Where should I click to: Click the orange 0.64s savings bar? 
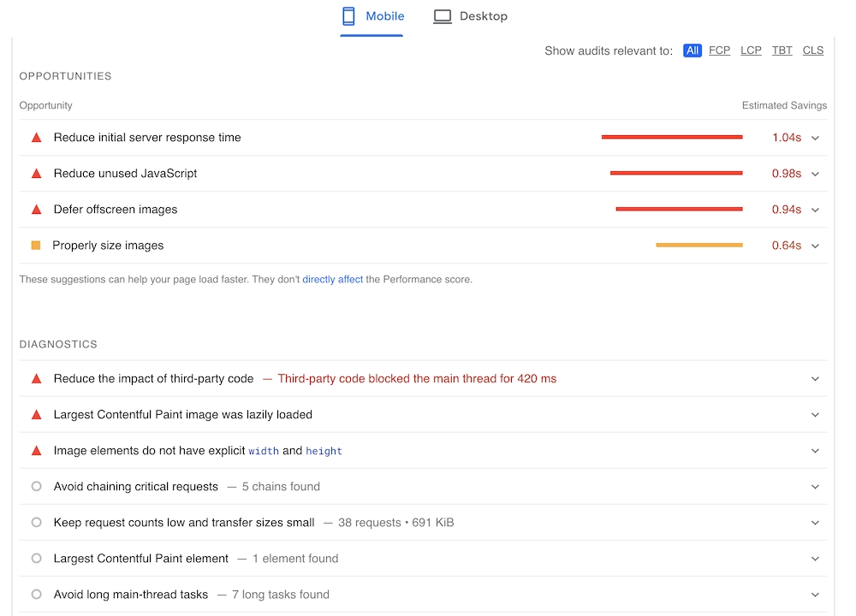coord(699,245)
